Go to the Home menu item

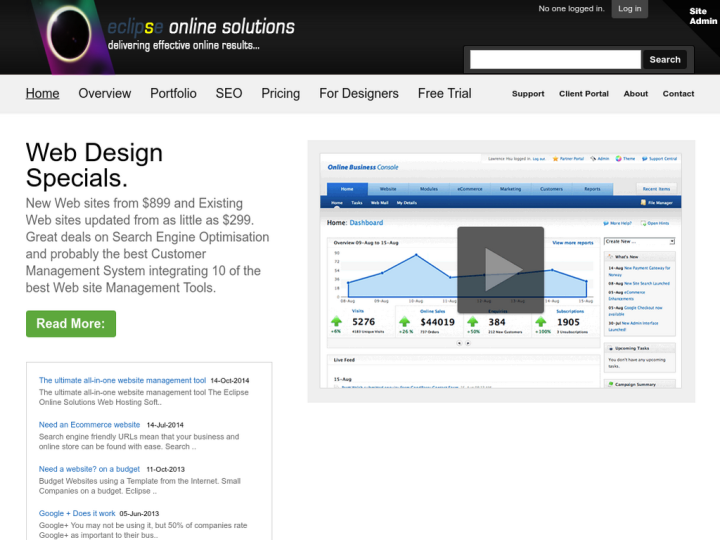(x=42, y=94)
